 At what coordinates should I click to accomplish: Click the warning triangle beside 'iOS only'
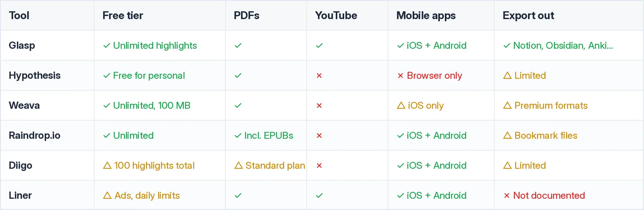401,105
